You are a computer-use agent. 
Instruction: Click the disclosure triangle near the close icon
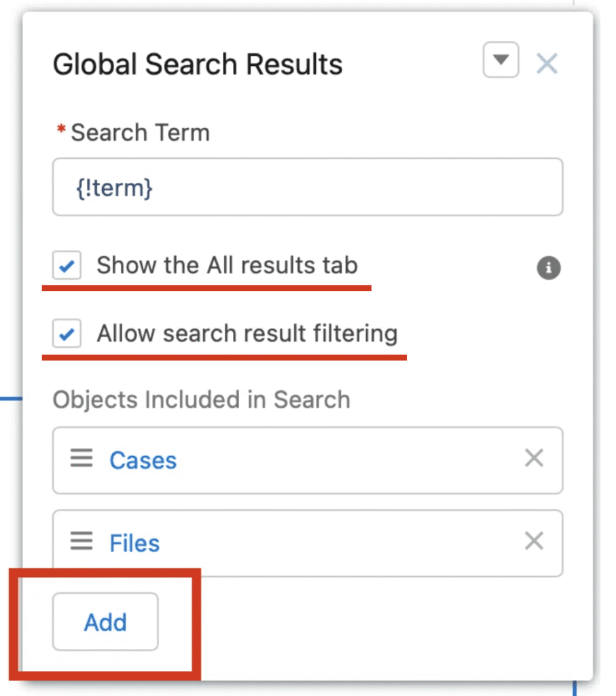[x=501, y=60]
